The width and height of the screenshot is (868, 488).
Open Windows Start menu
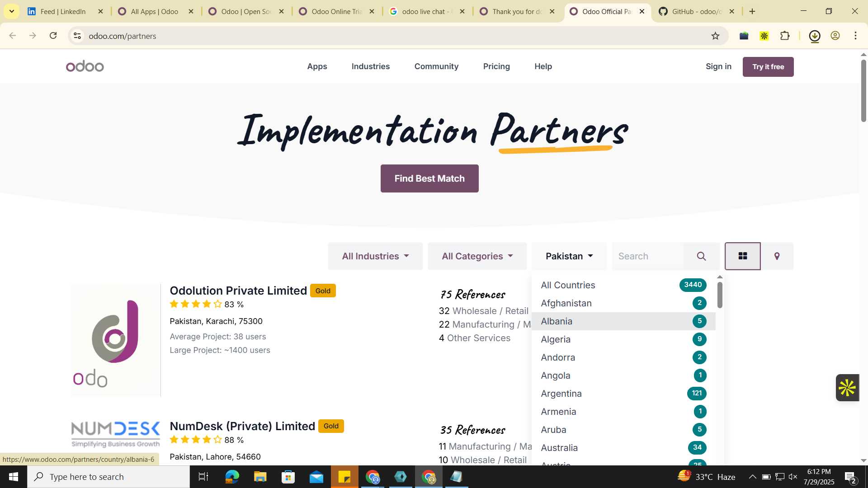coord(13,477)
